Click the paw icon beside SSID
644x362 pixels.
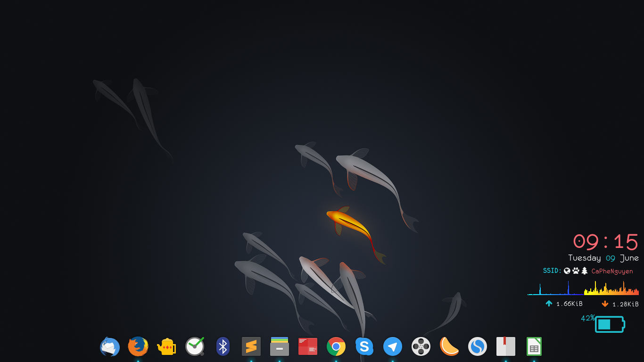tap(576, 271)
